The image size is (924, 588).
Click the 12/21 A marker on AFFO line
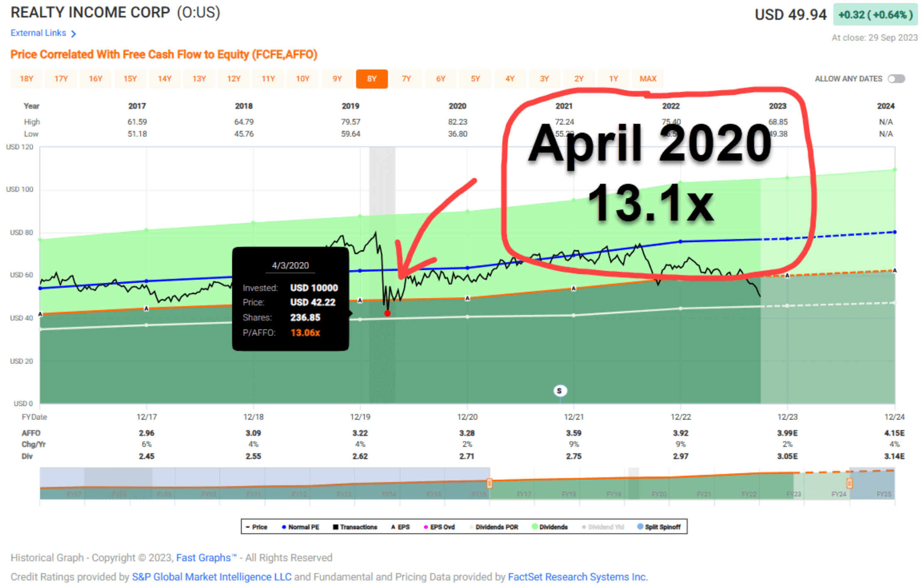[x=573, y=288]
